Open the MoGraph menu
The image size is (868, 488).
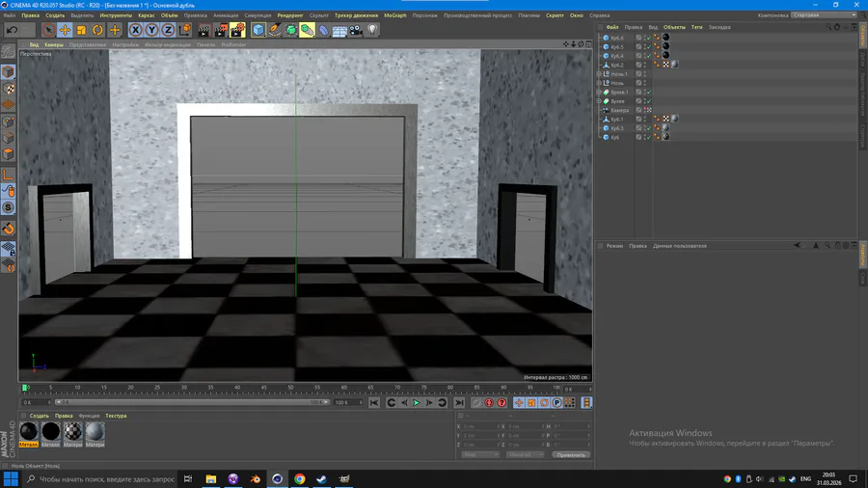[394, 15]
